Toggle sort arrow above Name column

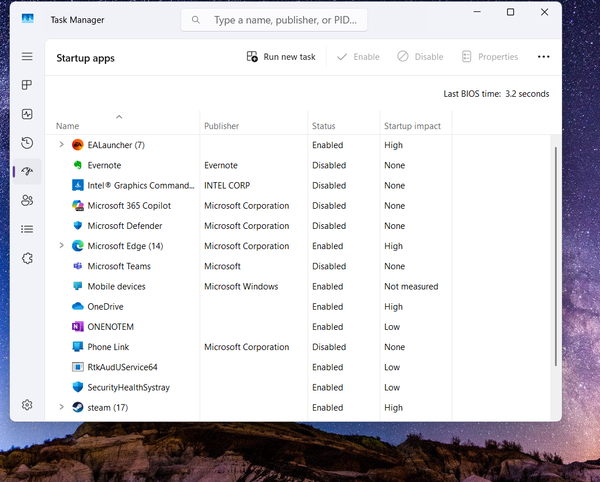[119, 117]
